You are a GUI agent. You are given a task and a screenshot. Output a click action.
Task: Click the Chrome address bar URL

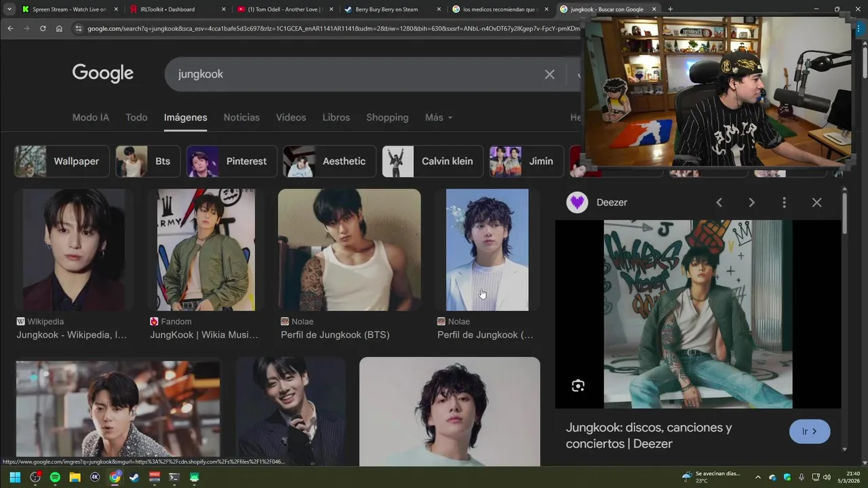332,28
